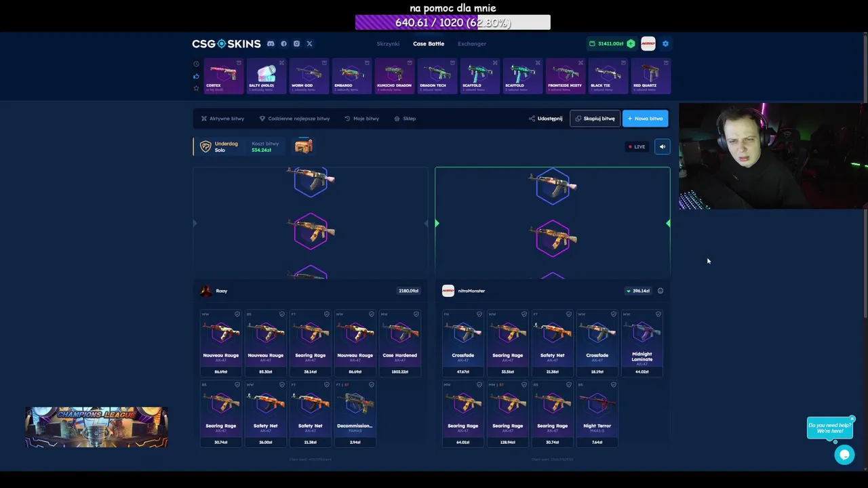Click the emoji icon beside nitroMonster total
The height and width of the screenshot is (488, 868).
(x=660, y=291)
